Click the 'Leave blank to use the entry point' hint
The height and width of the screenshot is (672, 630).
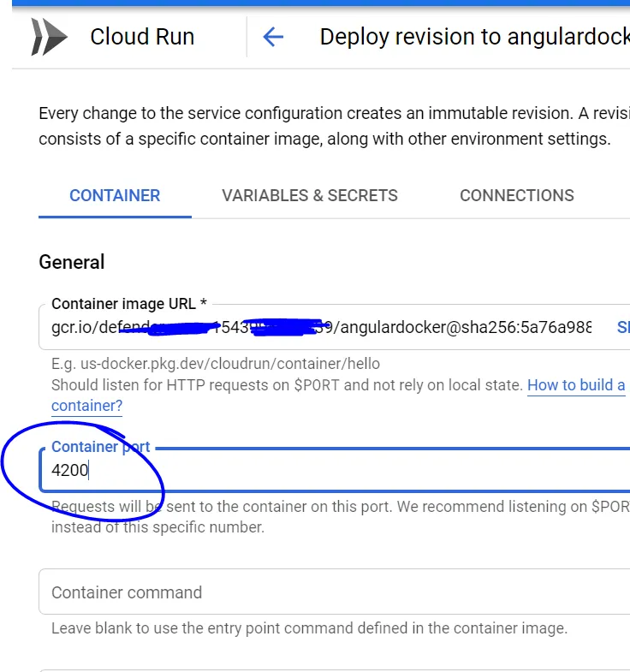point(309,628)
